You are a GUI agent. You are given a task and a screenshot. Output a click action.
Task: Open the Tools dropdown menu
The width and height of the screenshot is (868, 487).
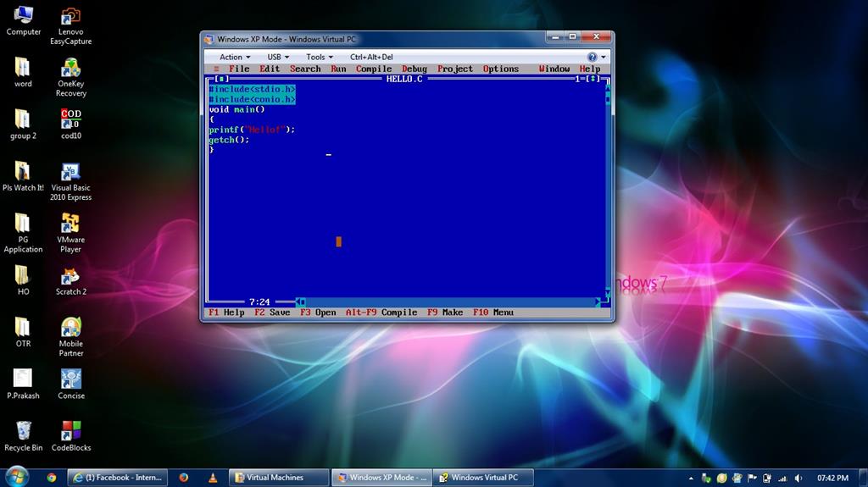[x=320, y=57]
